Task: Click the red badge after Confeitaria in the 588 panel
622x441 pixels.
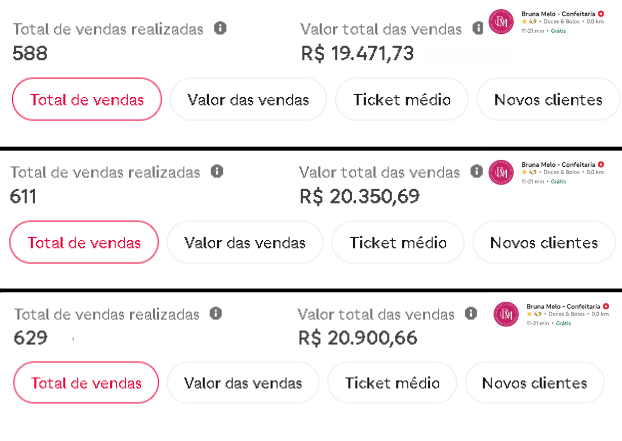Action: tap(601, 13)
